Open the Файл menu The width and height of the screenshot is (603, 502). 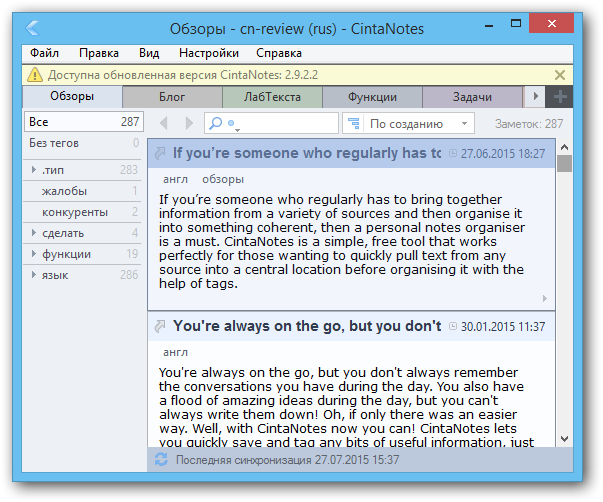[45, 53]
